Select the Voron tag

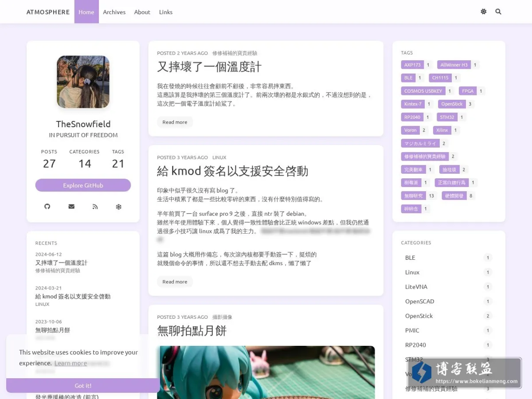tap(411, 130)
